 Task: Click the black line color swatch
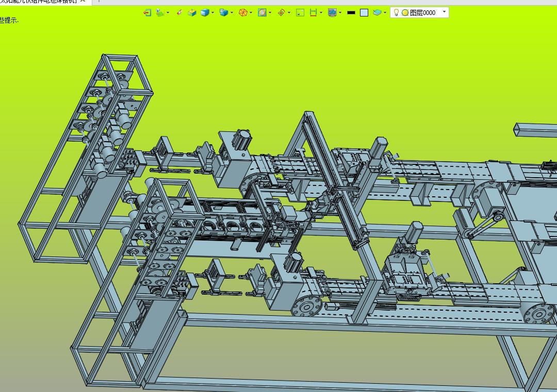(351, 13)
